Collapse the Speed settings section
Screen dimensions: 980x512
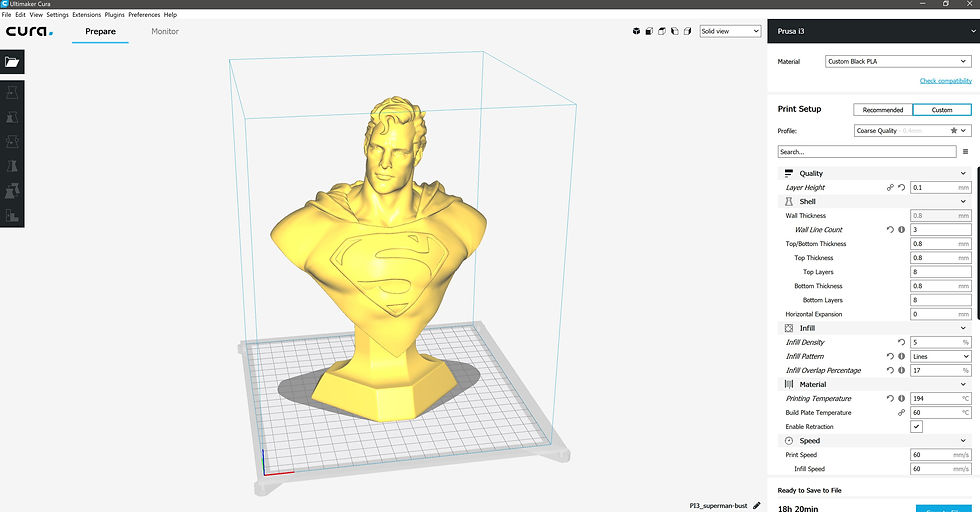coord(875,441)
